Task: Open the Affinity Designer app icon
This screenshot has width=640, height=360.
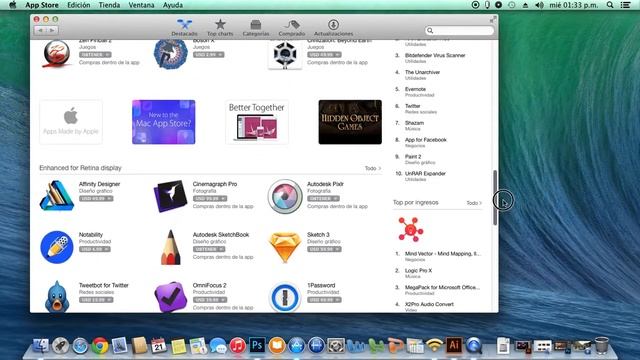Action: click(57, 196)
